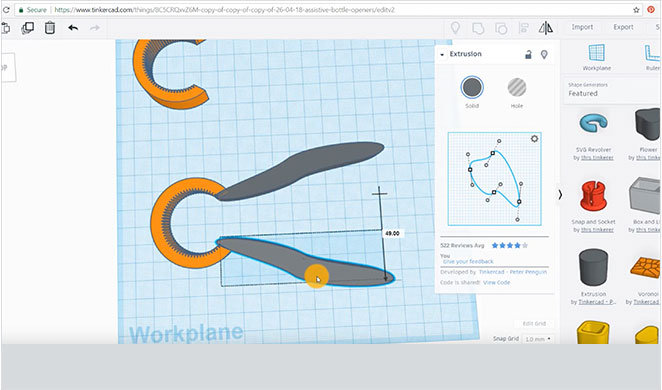The height and width of the screenshot is (390, 662).
Task: Click the Duplicate icon in toolbar
Action: [28, 28]
